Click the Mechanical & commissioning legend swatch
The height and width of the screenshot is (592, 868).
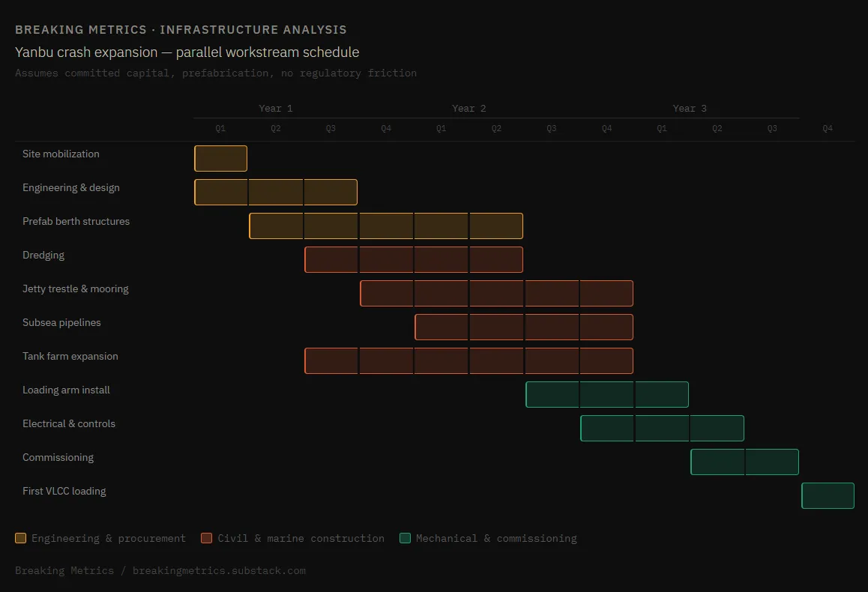(406, 538)
